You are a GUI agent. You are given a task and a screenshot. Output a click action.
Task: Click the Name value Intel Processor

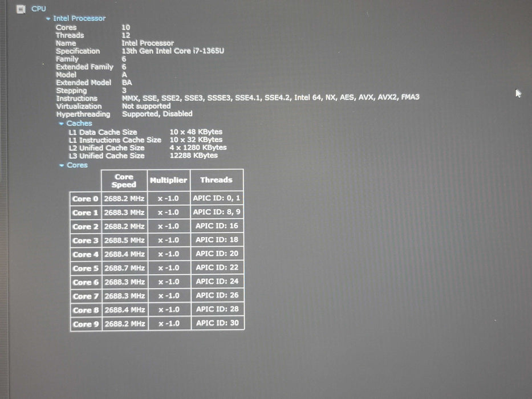tap(148, 43)
